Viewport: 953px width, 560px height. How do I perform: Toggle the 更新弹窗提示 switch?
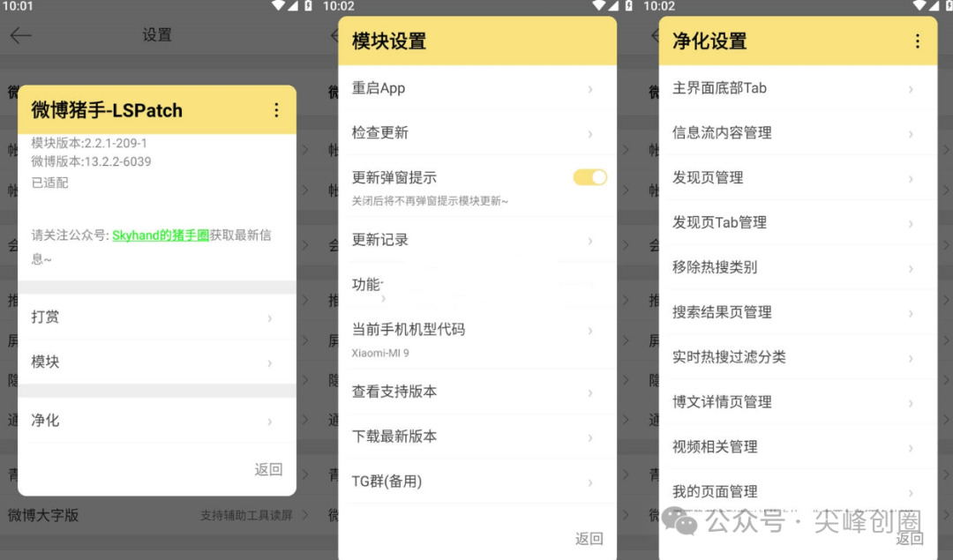pos(589,177)
